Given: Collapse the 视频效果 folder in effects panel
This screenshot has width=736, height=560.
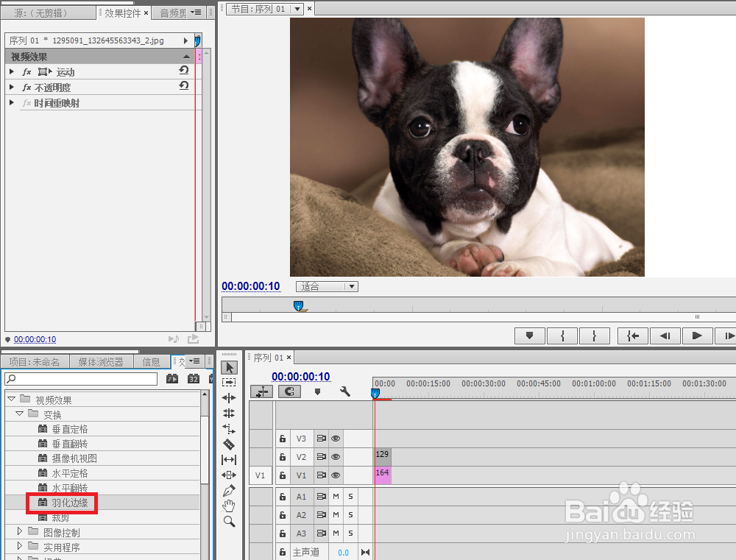Looking at the screenshot, I should (x=12, y=399).
